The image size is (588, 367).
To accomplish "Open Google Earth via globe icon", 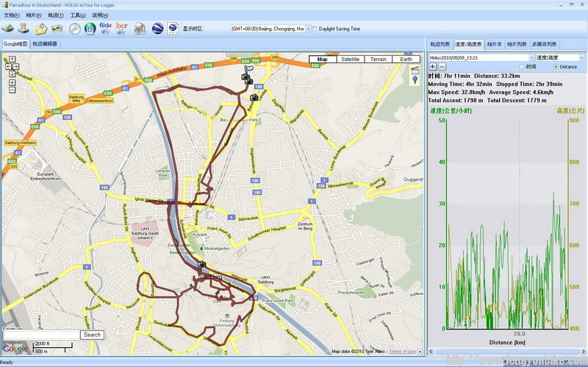I will [157, 29].
